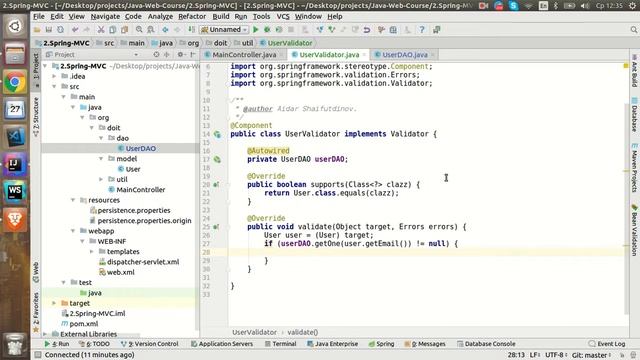The height and width of the screenshot is (360, 640).
Task: Open the Unnamed run configuration dropdown
Action: pyautogui.click(x=224, y=30)
